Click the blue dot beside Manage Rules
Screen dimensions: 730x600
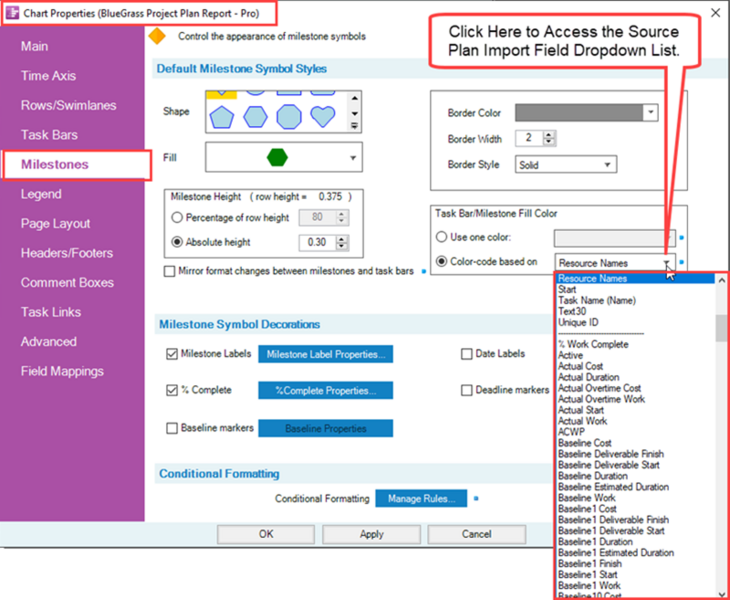click(476, 499)
